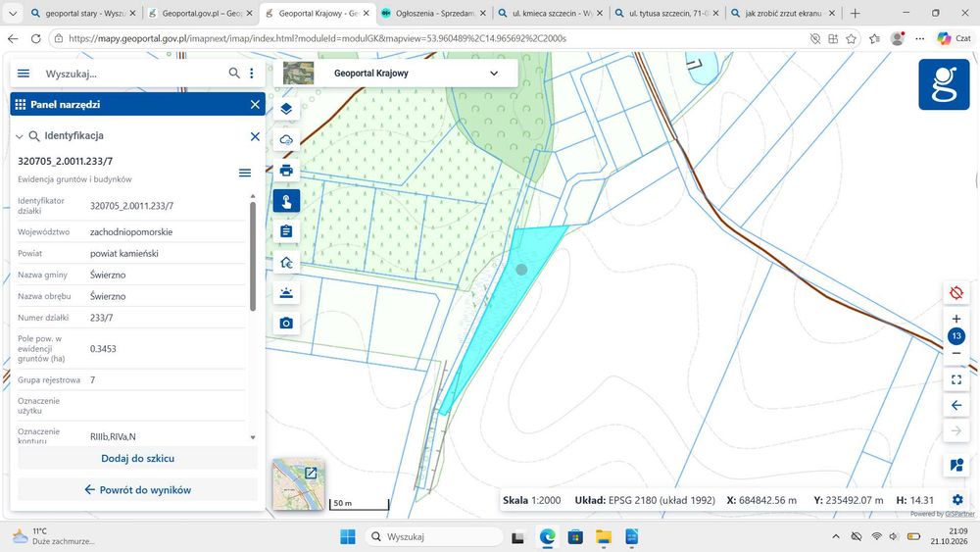Toggle the identify pointer tool

pos(286,201)
